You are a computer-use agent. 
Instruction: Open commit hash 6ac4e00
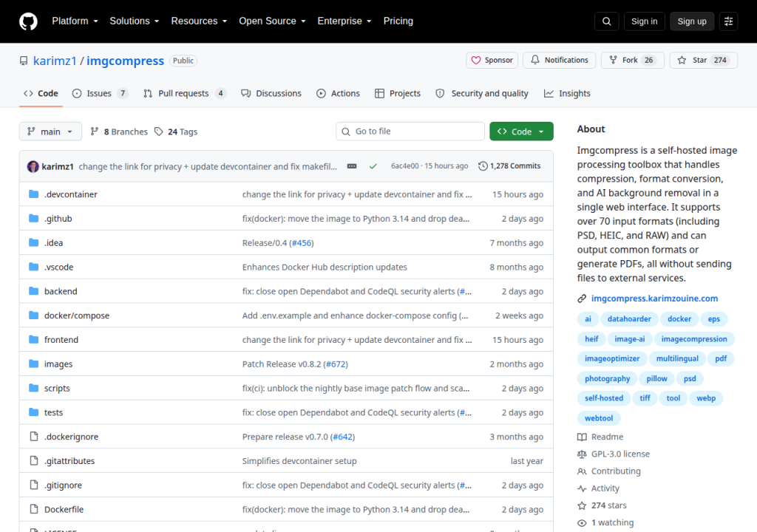[x=404, y=166]
